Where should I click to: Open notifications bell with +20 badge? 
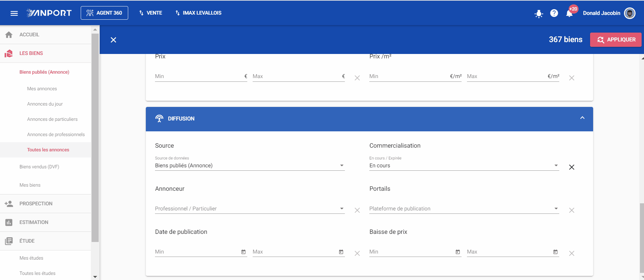(x=570, y=13)
